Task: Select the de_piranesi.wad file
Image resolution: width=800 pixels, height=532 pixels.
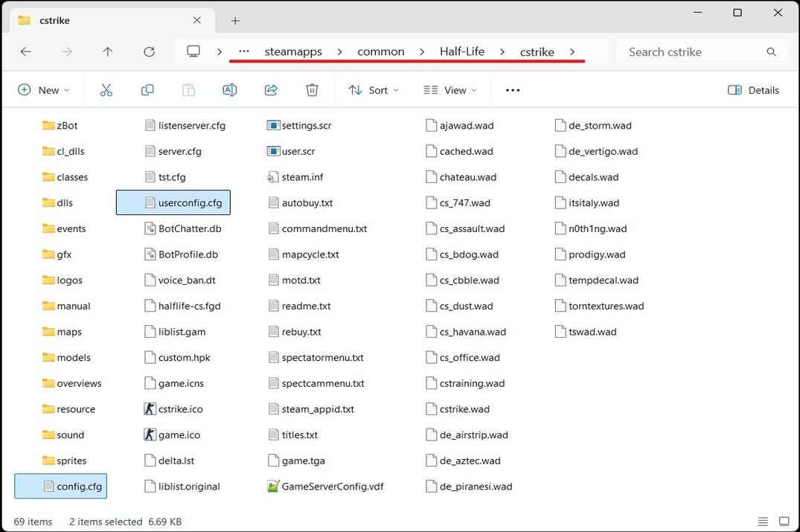Action: (x=469, y=487)
